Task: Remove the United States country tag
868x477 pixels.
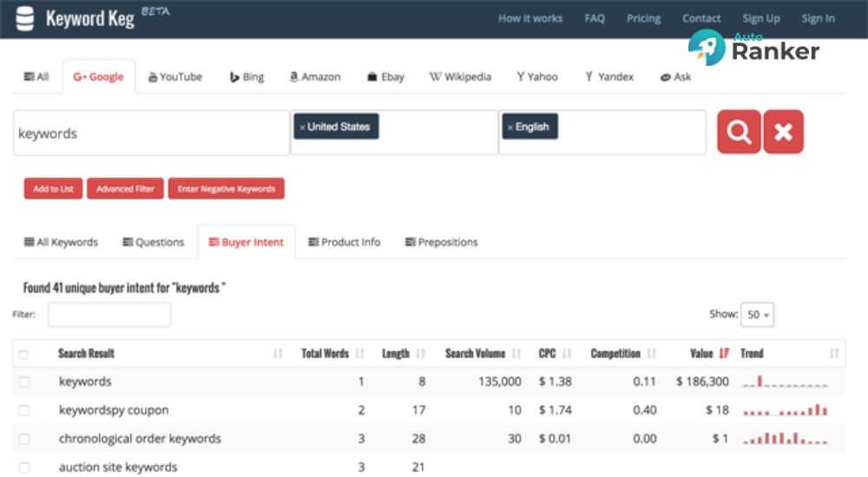Action: tap(302, 127)
